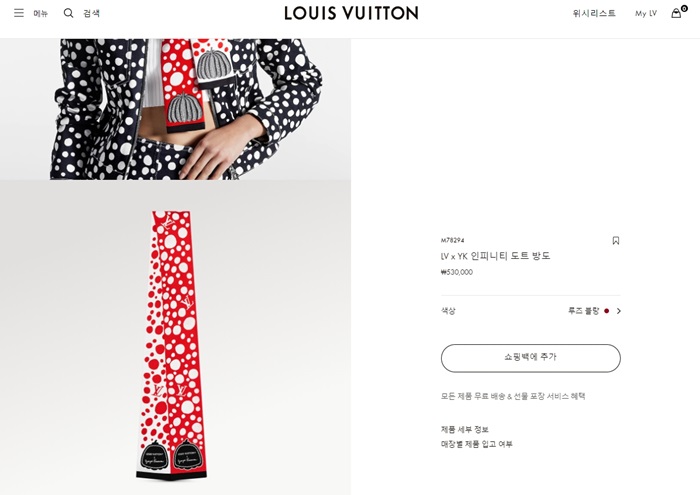Screen dimensions: 700x495
Task: Select the 루즈 블랑 color name
Action: 583,311
